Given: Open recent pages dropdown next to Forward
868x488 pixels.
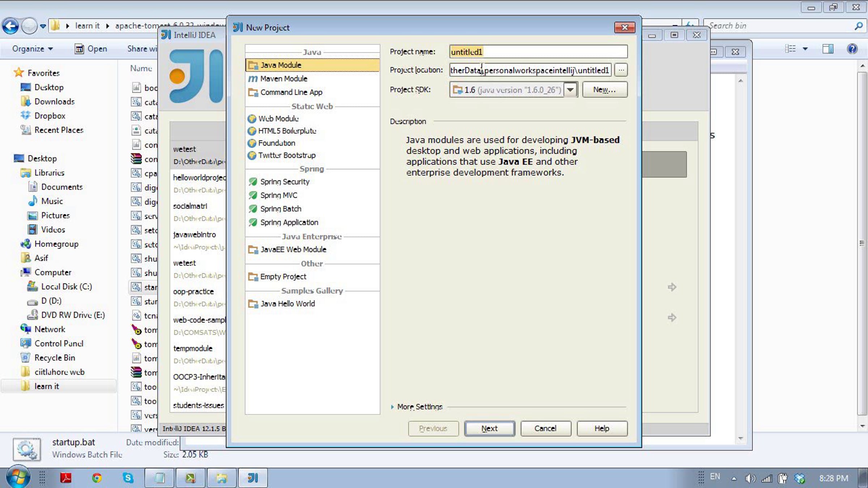Looking at the screenshot, I should 43,26.
